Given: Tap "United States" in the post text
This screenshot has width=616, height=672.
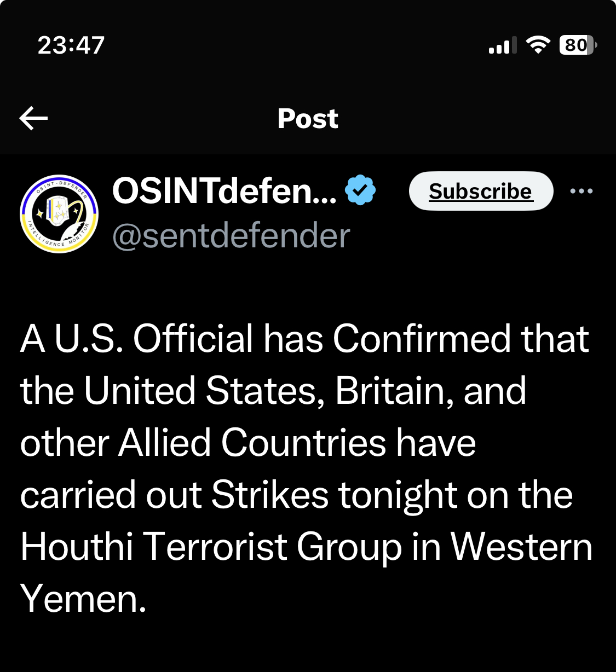Looking at the screenshot, I should [200, 391].
